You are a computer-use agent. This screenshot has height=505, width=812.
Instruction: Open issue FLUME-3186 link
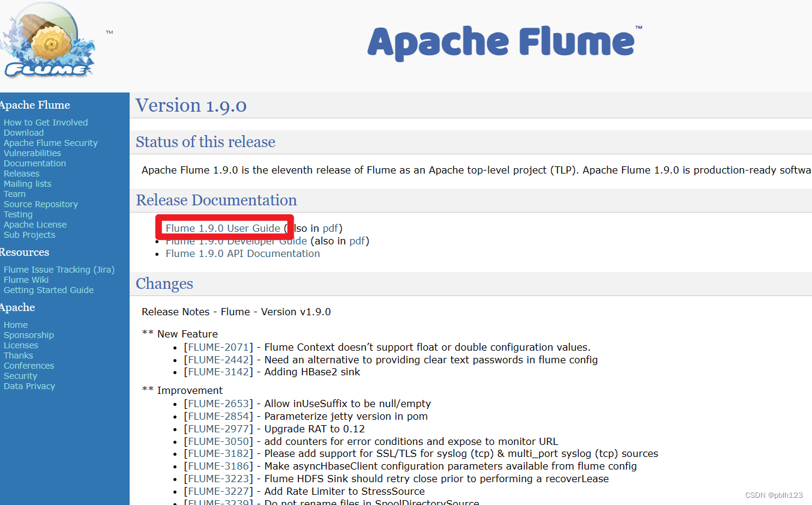point(218,466)
